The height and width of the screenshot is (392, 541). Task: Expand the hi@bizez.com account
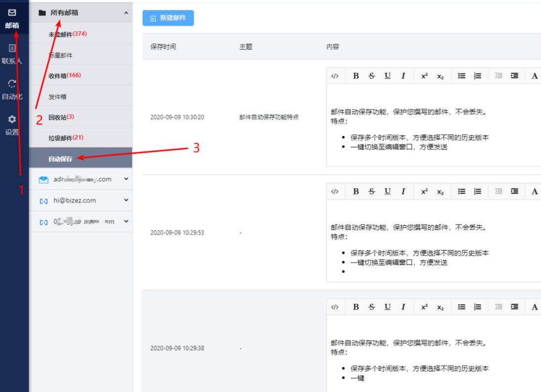pos(126,200)
